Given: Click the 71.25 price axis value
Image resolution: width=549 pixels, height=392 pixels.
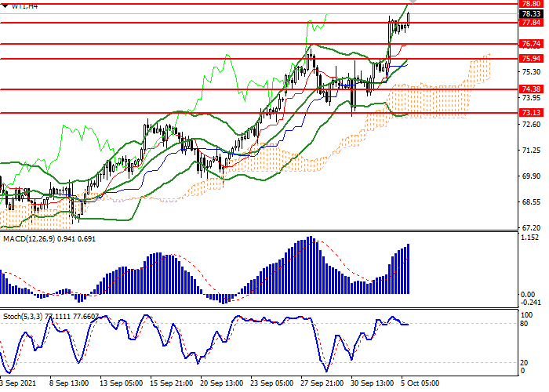Looking at the screenshot, I should click(x=531, y=151).
